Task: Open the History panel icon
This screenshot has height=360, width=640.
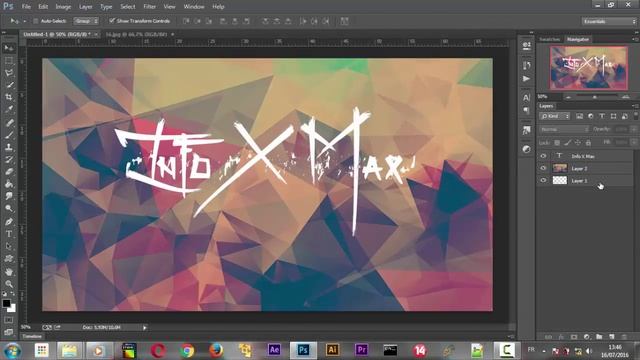Action: click(x=526, y=65)
